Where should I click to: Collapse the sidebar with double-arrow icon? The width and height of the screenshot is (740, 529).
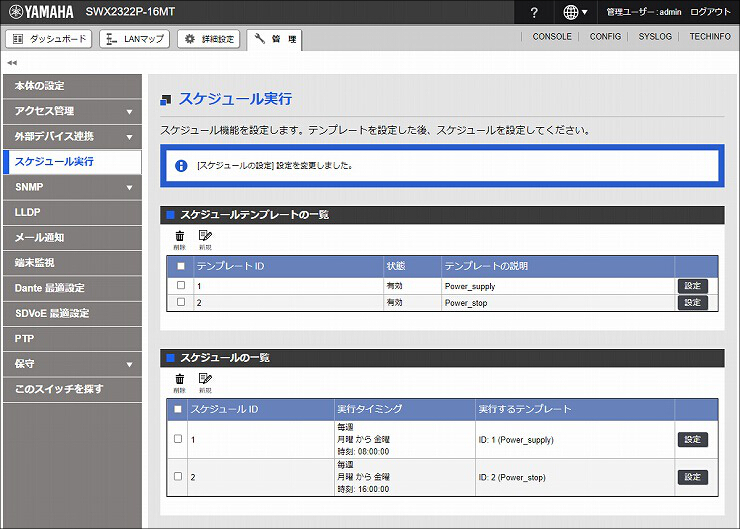coord(12,62)
